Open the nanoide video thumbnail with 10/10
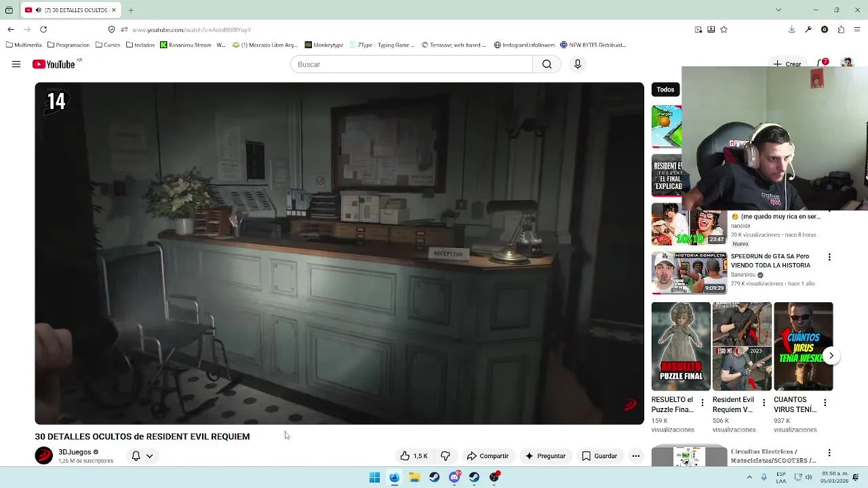Viewport: 868px width, 488px height. tap(689, 224)
